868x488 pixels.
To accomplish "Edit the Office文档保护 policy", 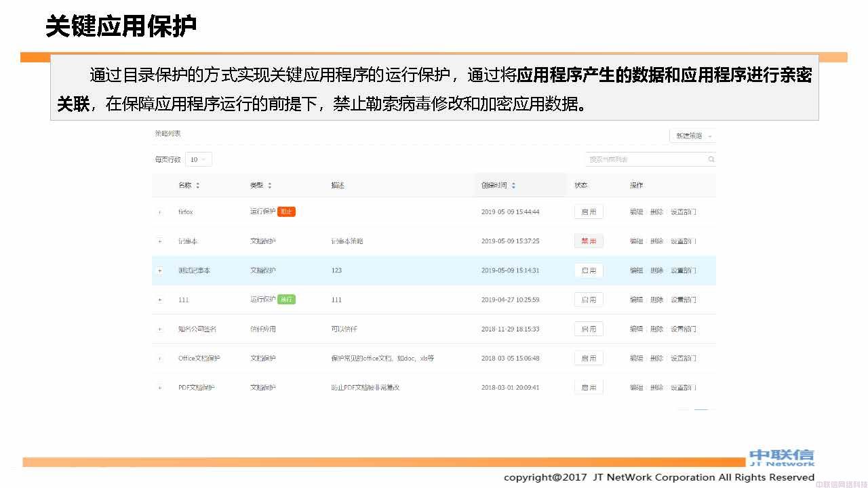I will click(636, 358).
